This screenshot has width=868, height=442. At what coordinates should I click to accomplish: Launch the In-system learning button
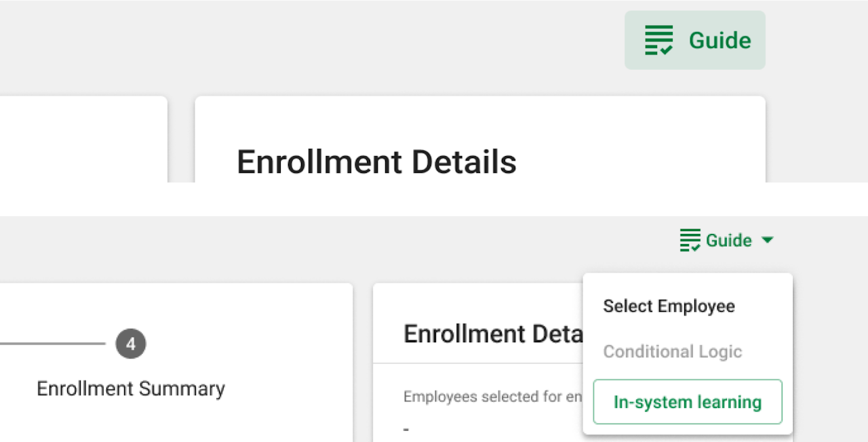(x=688, y=402)
